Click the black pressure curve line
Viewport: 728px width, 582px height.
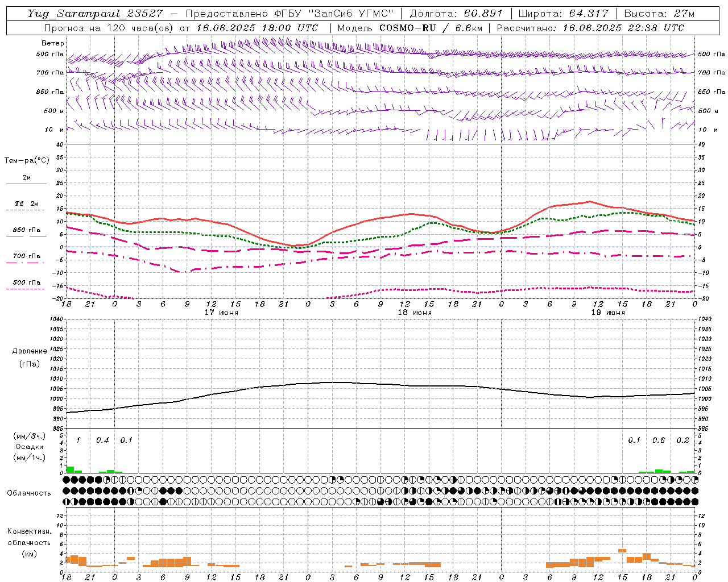point(381,384)
